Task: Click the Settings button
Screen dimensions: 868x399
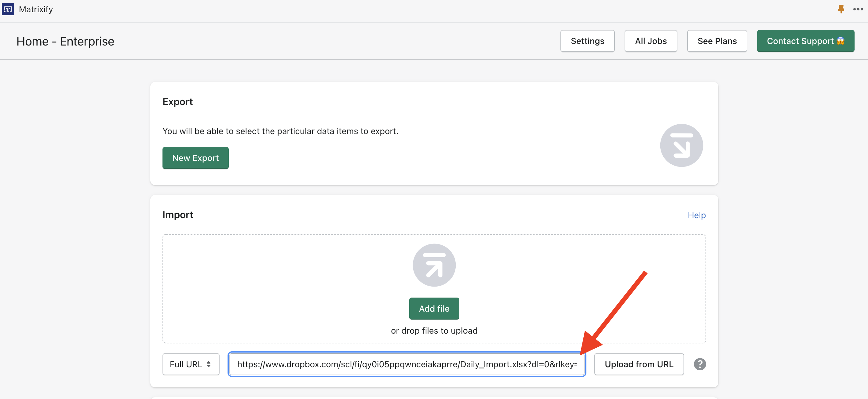Action: pos(587,41)
